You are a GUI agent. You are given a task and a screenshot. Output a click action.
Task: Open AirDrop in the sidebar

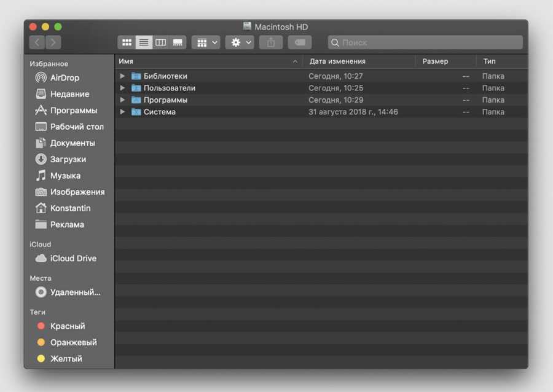[65, 78]
